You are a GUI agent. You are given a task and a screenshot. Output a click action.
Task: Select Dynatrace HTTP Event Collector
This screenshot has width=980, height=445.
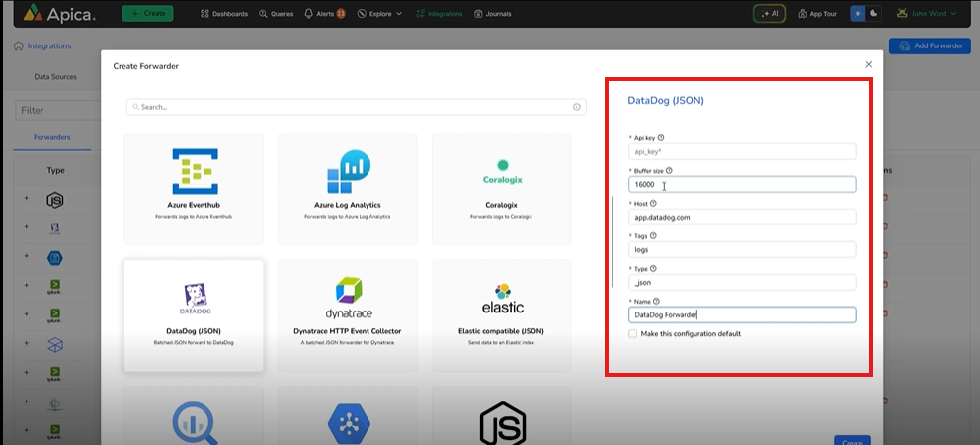(348, 314)
